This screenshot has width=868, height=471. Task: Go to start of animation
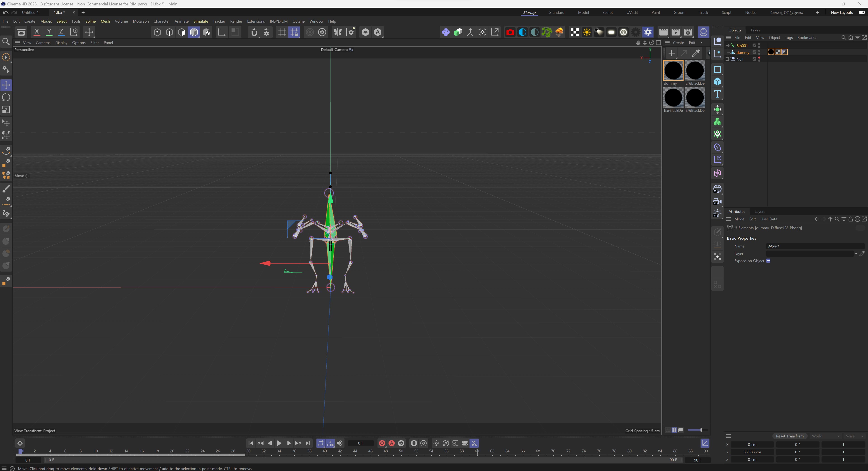pos(251,443)
